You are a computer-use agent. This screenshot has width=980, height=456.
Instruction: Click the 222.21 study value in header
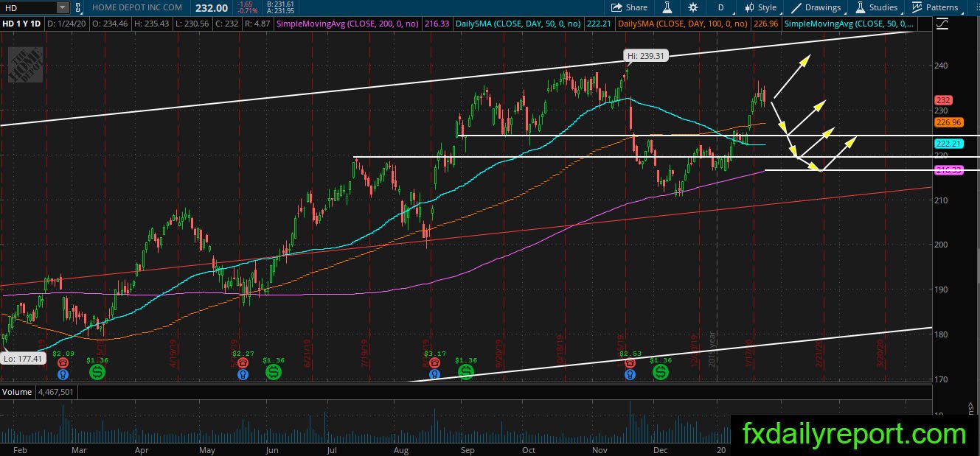[x=598, y=24]
